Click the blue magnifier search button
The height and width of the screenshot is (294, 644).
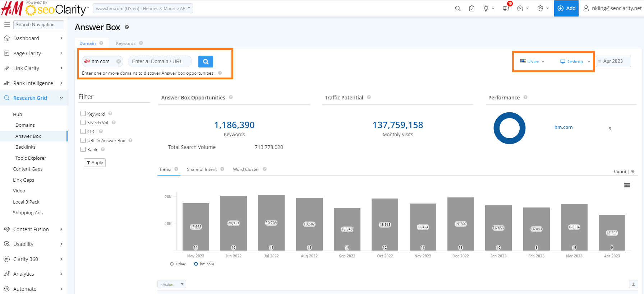pos(206,61)
